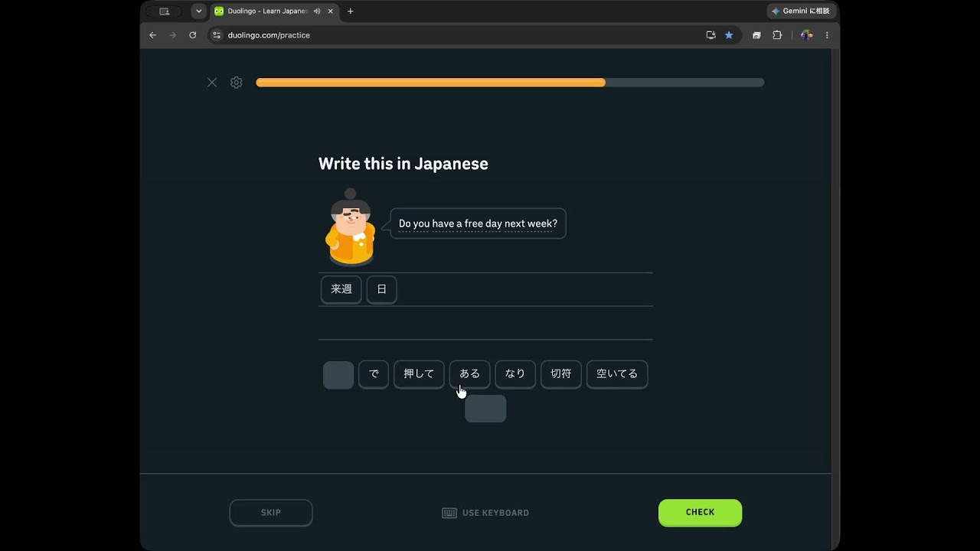Screen dimensions: 980x551
Task: Bookmark this page with the star icon
Action: click(729, 35)
